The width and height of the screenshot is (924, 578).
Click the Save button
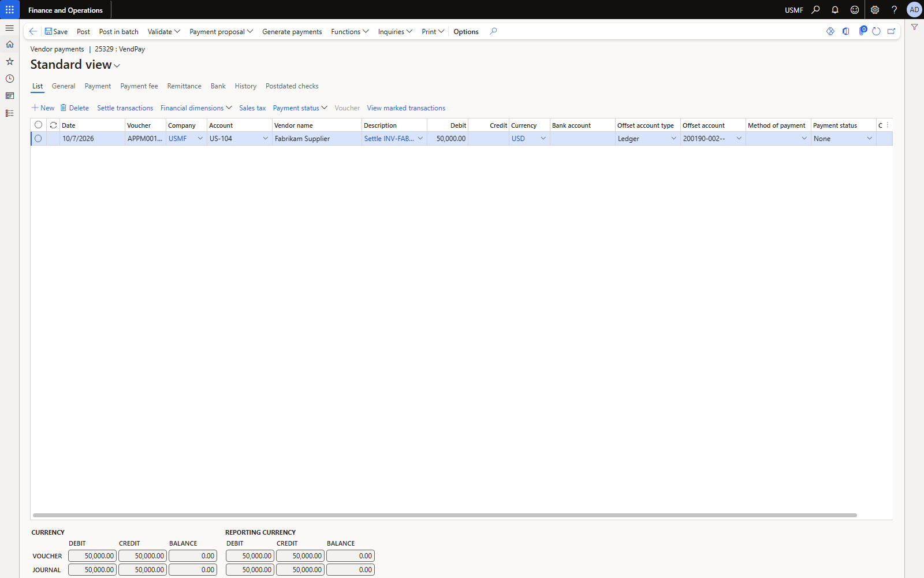click(56, 32)
